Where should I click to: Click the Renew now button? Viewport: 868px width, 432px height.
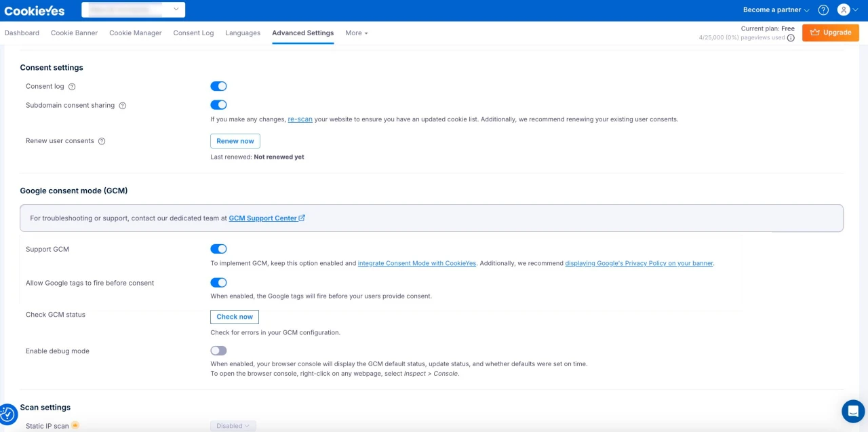[x=235, y=141]
